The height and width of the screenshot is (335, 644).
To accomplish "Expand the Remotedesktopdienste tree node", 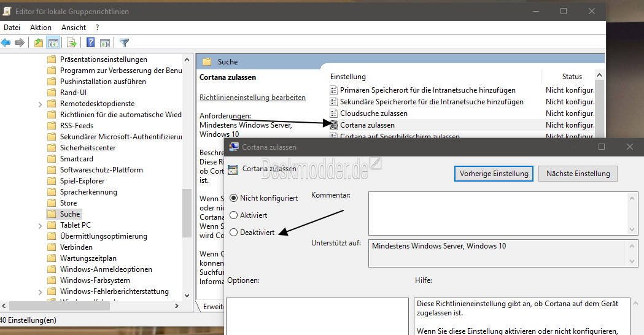I will [41, 104].
